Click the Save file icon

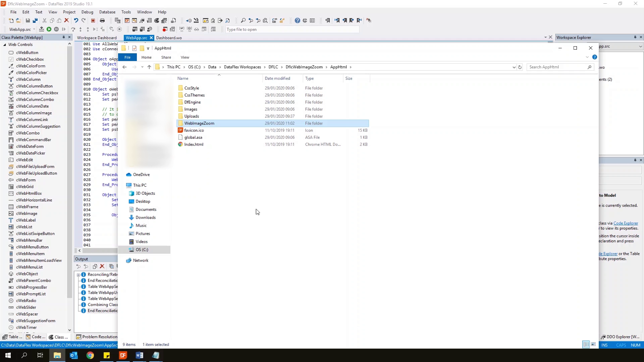[x=28, y=20]
